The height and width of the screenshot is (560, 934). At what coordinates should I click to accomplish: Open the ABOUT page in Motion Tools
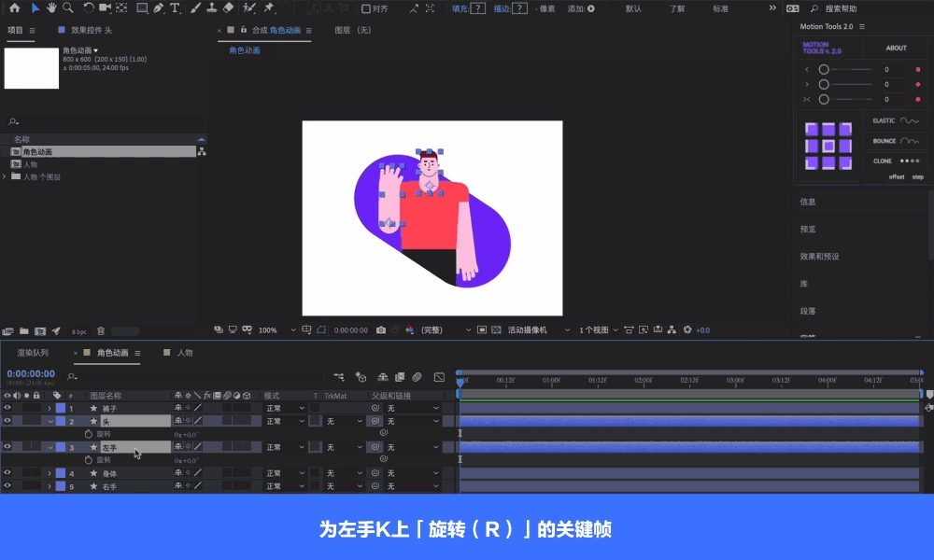895,48
